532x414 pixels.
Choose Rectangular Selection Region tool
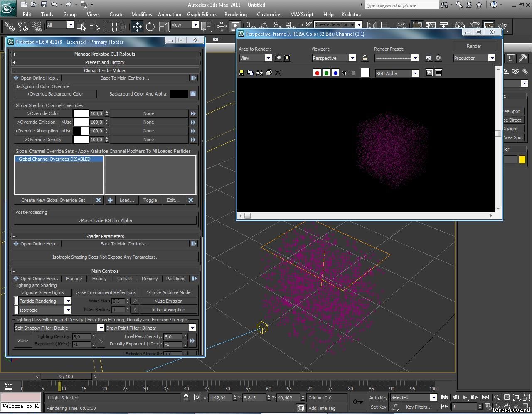click(x=108, y=27)
